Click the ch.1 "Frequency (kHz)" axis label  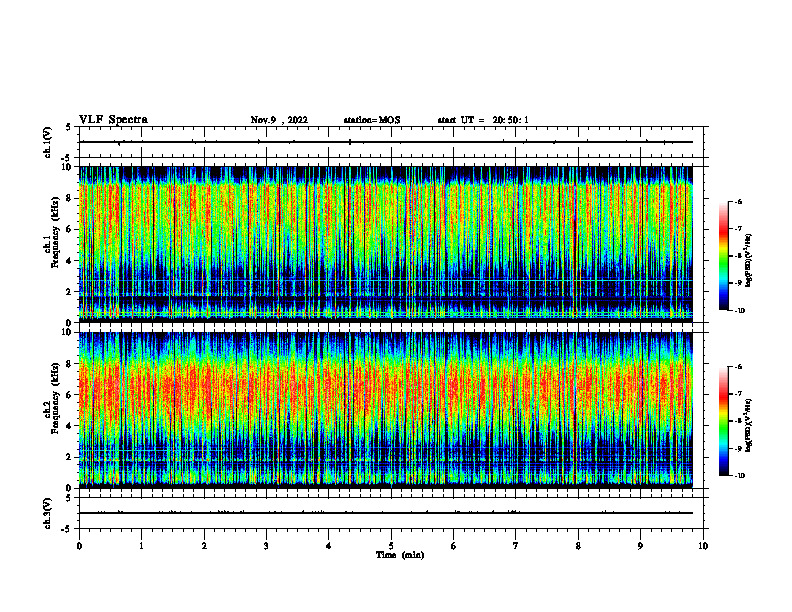click(55, 232)
